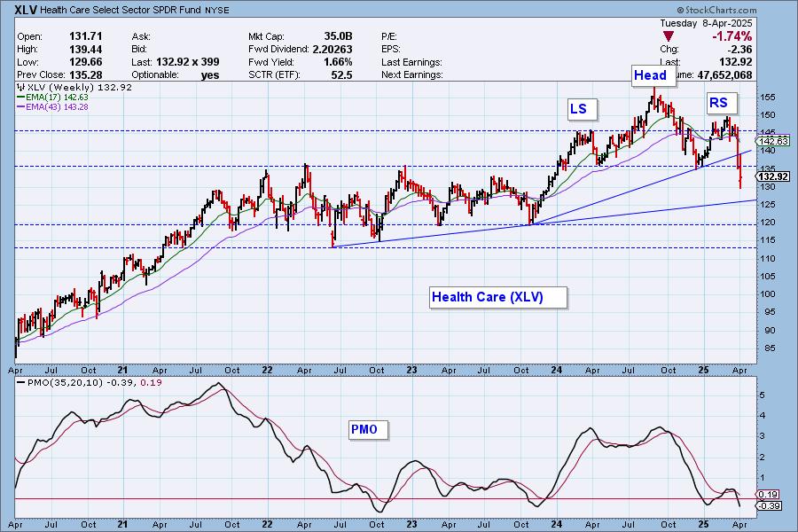Click the Prev Close value 135.28
798x532 pixels.
pyautogui.click(x=85, y=74)
